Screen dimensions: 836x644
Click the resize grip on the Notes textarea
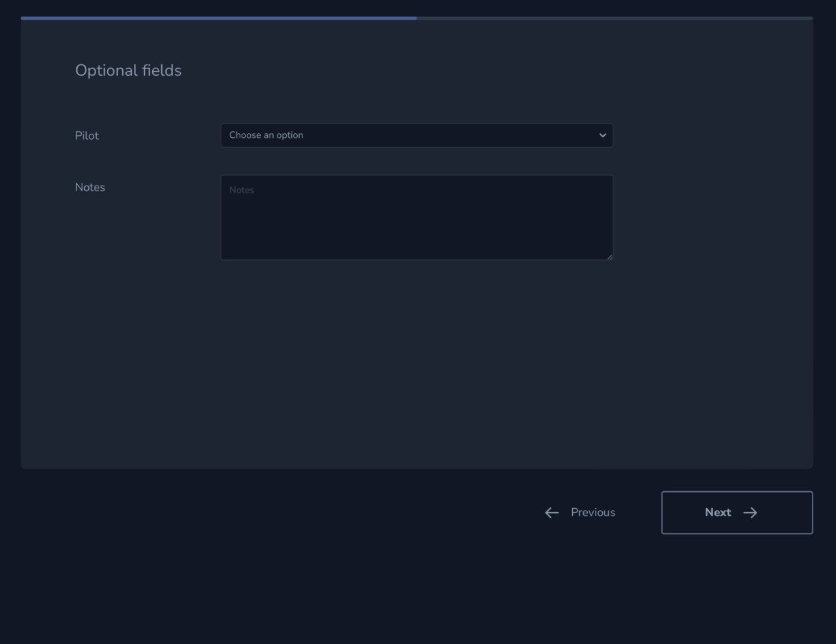pos(609,257)
